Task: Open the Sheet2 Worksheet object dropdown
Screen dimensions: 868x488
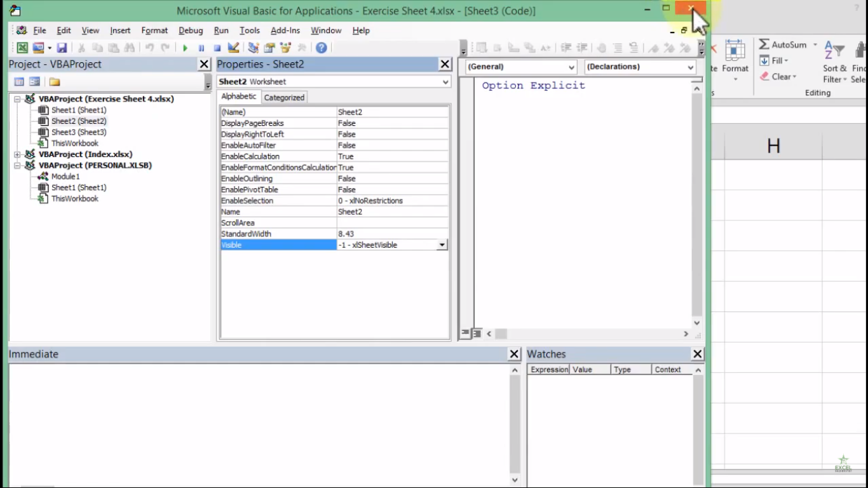Action: coord(445,82)
